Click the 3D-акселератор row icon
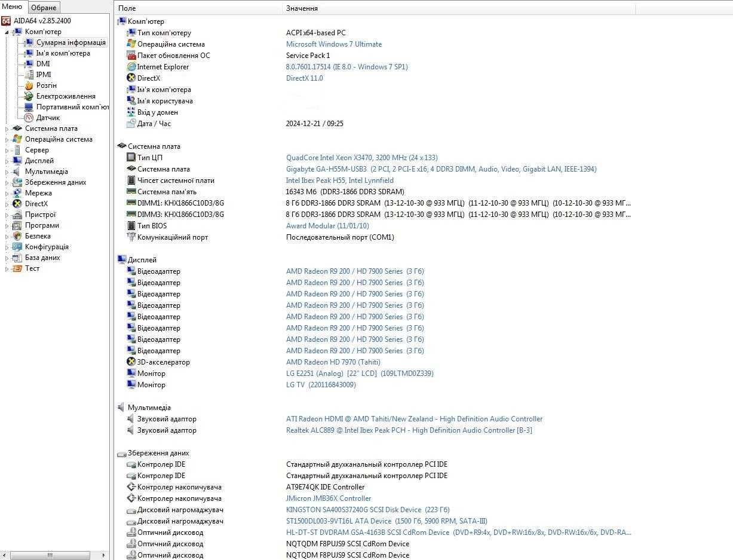Image resolution: width=733 pixels, height=560 pixels. pyautogui.click(x=131, y=362)
